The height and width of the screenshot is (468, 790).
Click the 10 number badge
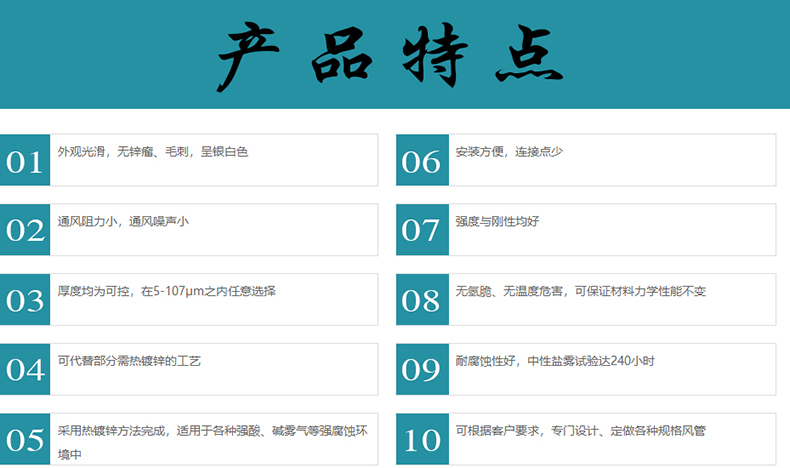pos(422,439)
